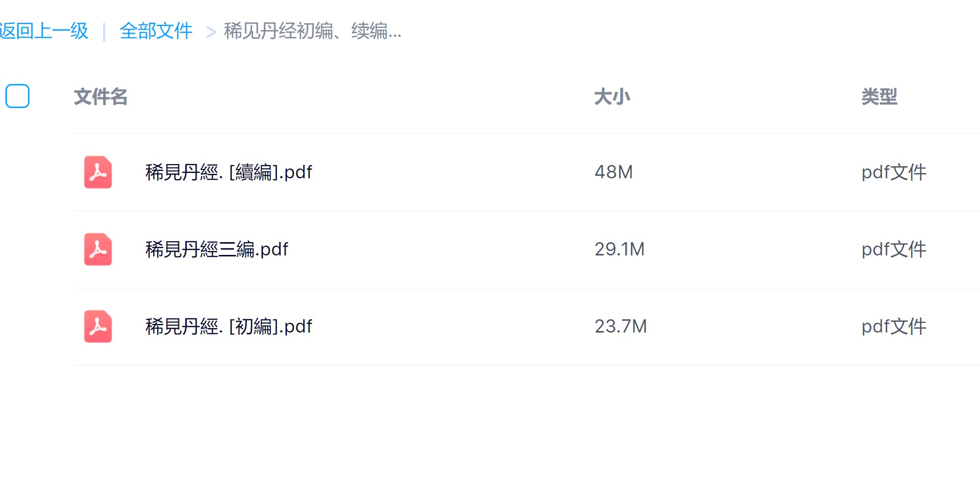Screen dimensions: 980x503
Task: Click the 类型 column header
Action: coord(879,97)
